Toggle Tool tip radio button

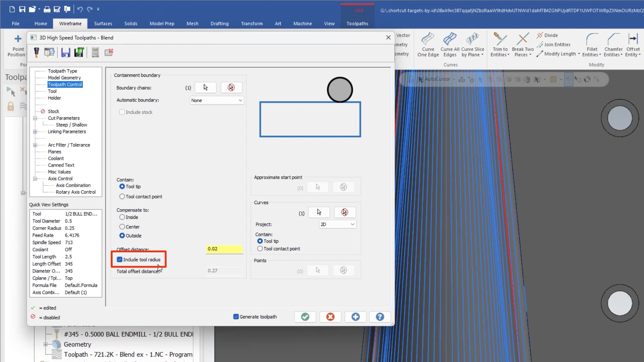click(122, 186)
